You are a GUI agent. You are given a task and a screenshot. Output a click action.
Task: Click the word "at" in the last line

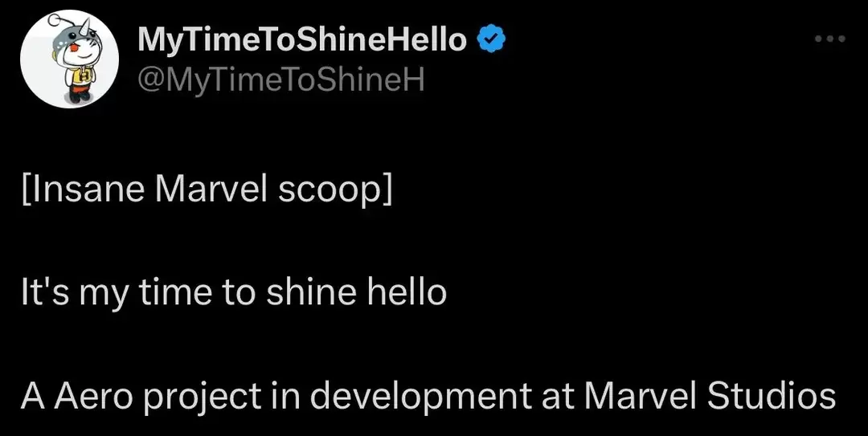click(555, 395)
